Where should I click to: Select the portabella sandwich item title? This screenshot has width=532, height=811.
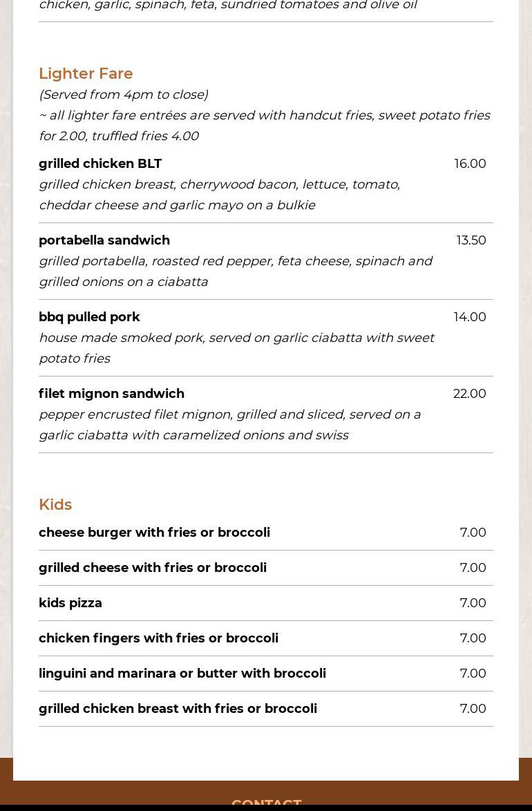pos(104,240)
